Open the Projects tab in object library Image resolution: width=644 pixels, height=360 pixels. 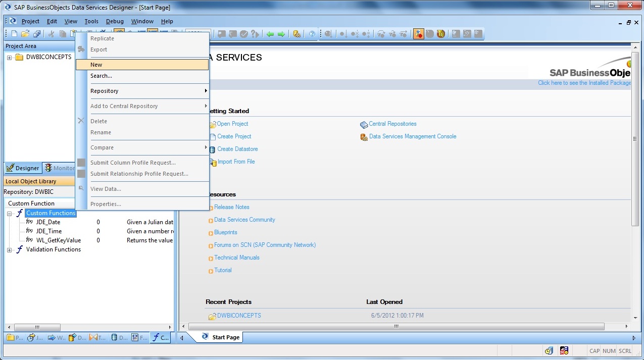pos(14,337)
